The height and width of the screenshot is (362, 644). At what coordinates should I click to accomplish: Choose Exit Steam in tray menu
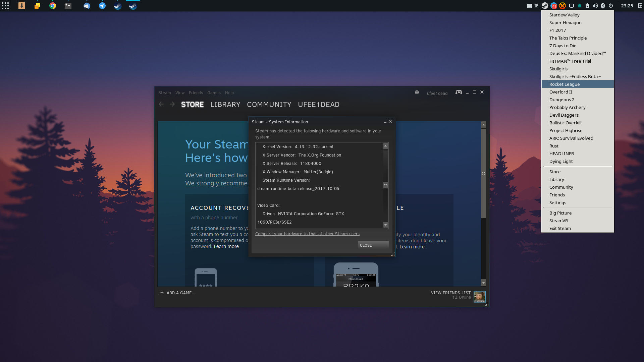[x=578, y=228]
